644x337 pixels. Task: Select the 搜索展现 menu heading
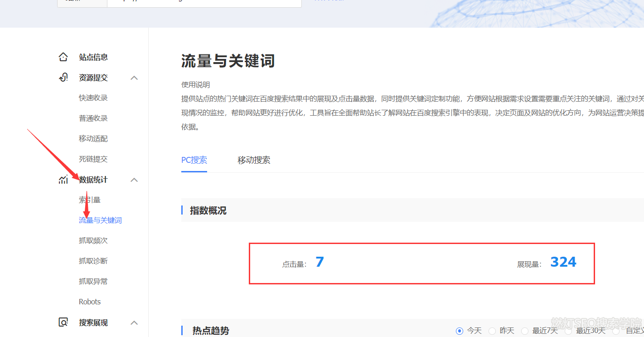coord(93,322)
